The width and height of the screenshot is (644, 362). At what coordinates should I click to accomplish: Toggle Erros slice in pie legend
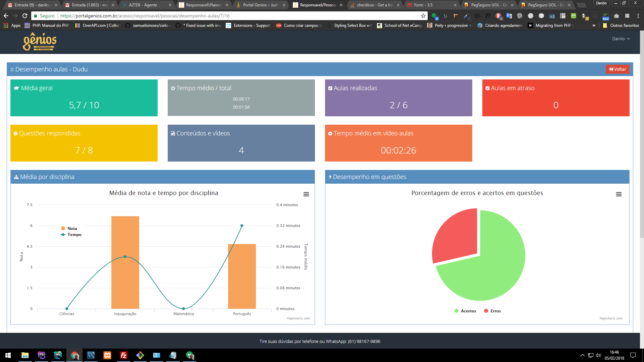495,311
